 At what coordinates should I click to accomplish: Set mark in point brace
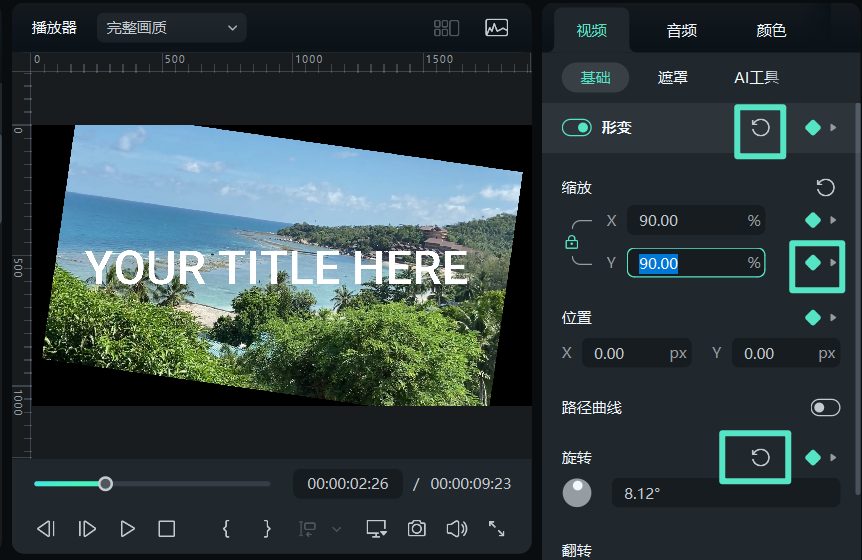click(226, 529)
